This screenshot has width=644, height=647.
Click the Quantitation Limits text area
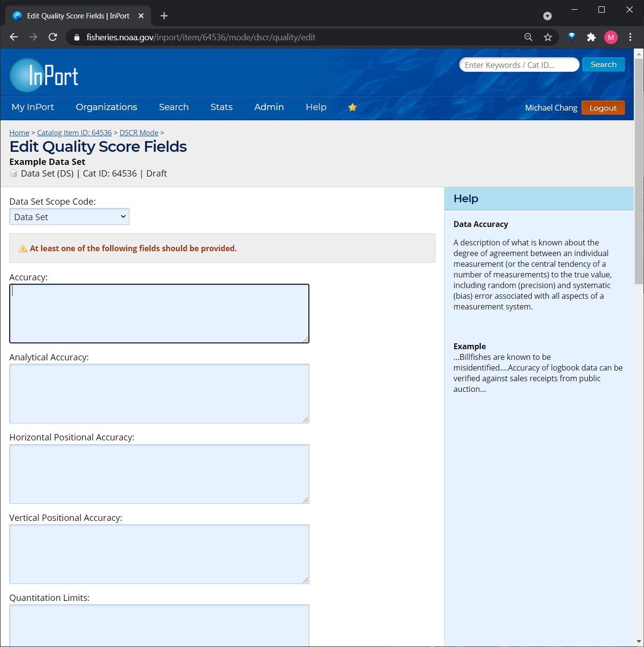(159, 625)
